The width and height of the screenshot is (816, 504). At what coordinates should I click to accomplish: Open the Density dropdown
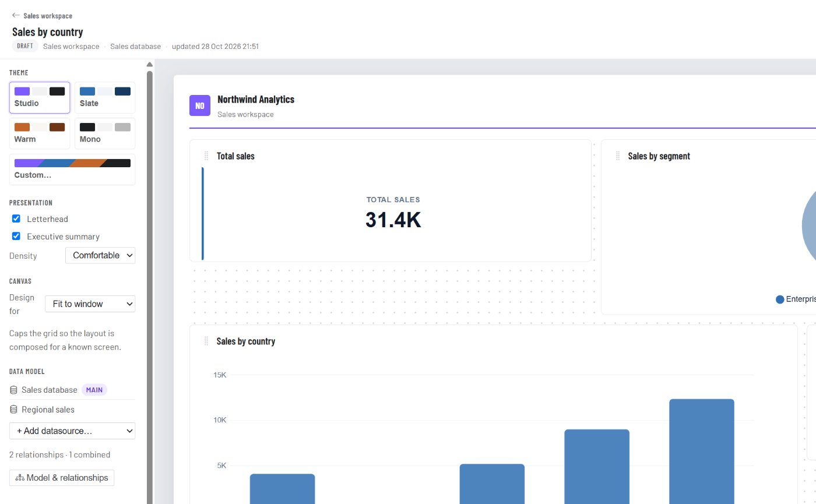point(100,255)
